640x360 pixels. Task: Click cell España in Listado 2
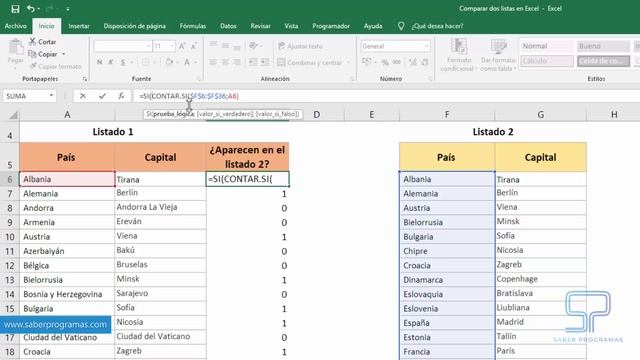pyautogui.click(x=447, y=322)
